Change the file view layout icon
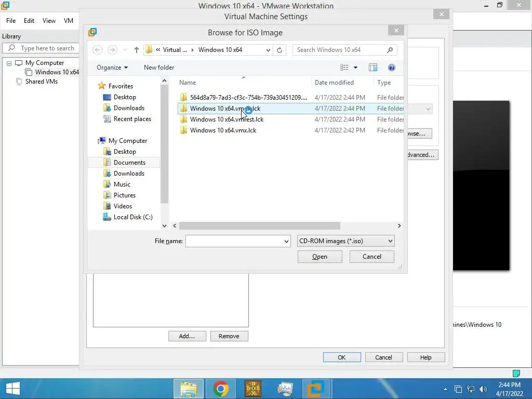The image size is (532, 399). [x=344, y=68]
